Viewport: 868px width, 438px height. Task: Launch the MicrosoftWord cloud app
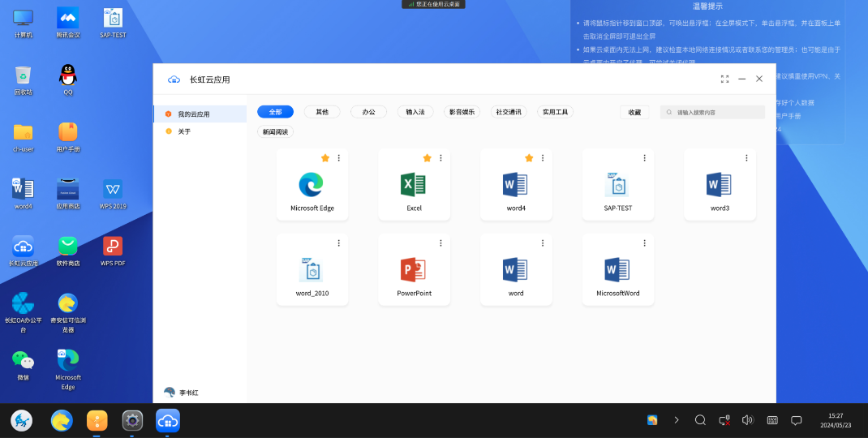pyautogui.click(x=618, y=269)
